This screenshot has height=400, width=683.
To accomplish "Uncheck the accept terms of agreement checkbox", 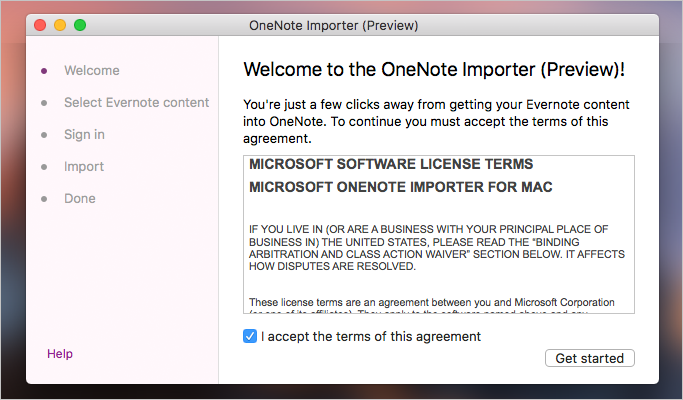I will [x=250, y=336].
